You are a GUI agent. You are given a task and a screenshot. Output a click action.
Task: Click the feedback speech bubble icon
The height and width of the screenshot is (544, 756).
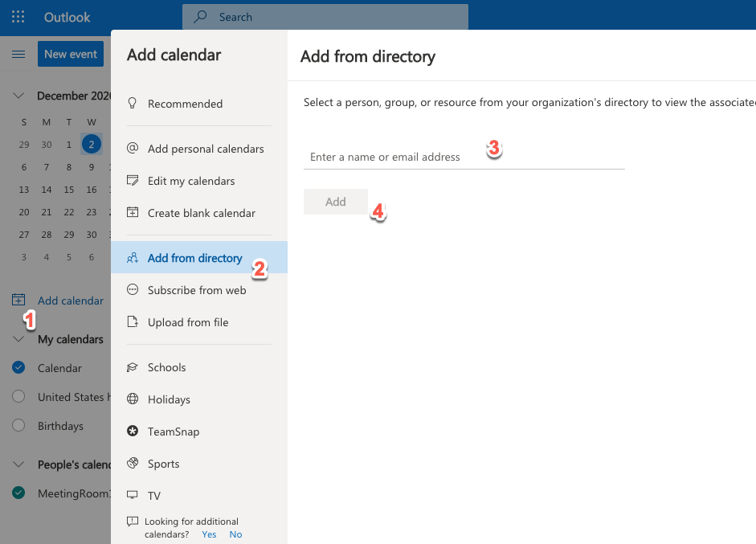pyautogui.click(x=132, y=522)
